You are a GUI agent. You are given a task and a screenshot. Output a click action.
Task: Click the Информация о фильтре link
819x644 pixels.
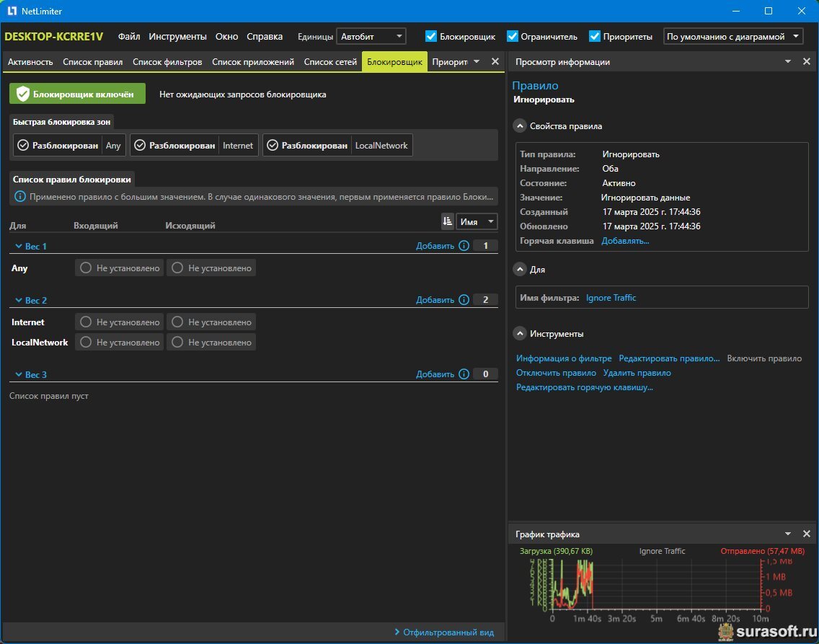pos(564,358)
